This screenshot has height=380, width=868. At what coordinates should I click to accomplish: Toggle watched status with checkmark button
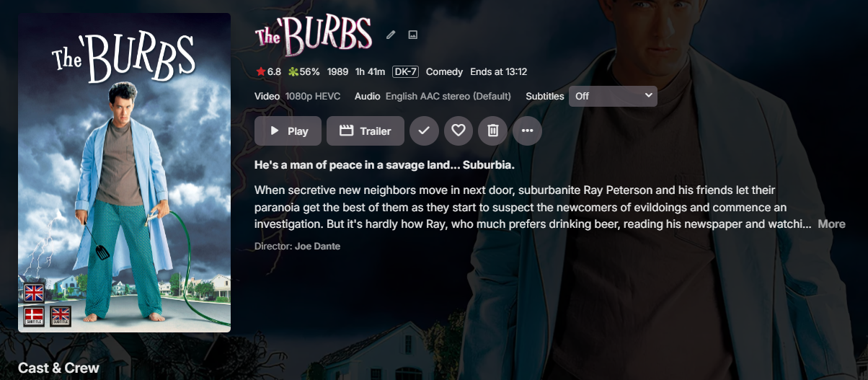424,131
